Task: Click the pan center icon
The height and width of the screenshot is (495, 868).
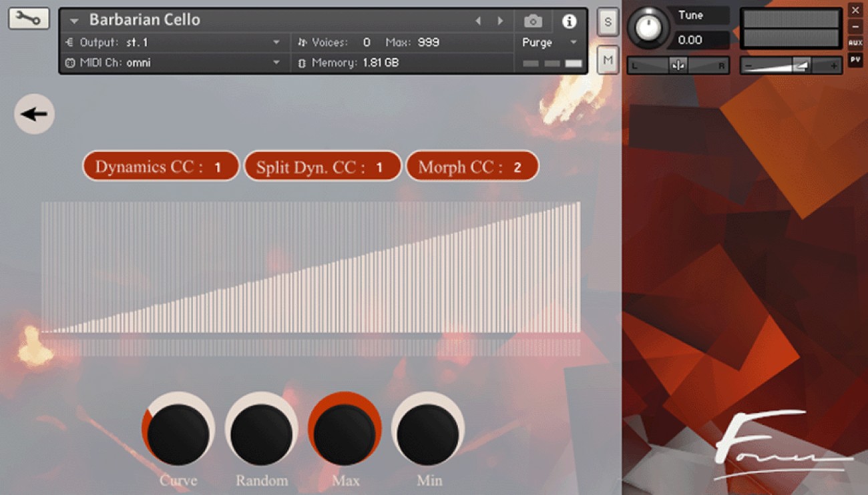Action: pos(678,66)
